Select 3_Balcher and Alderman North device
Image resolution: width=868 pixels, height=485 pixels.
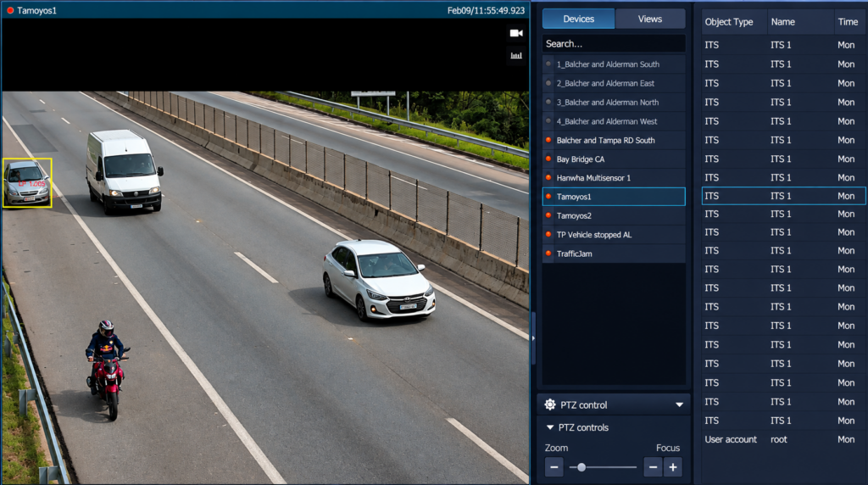click(x=614, y=102)
